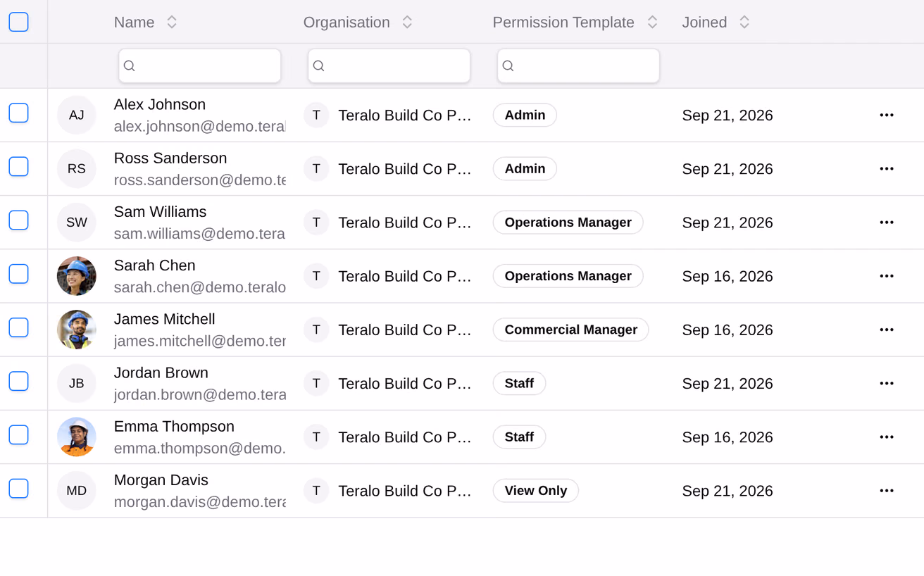Click the AJ initials avatar
924x576 pixels.
coord(77,115)
